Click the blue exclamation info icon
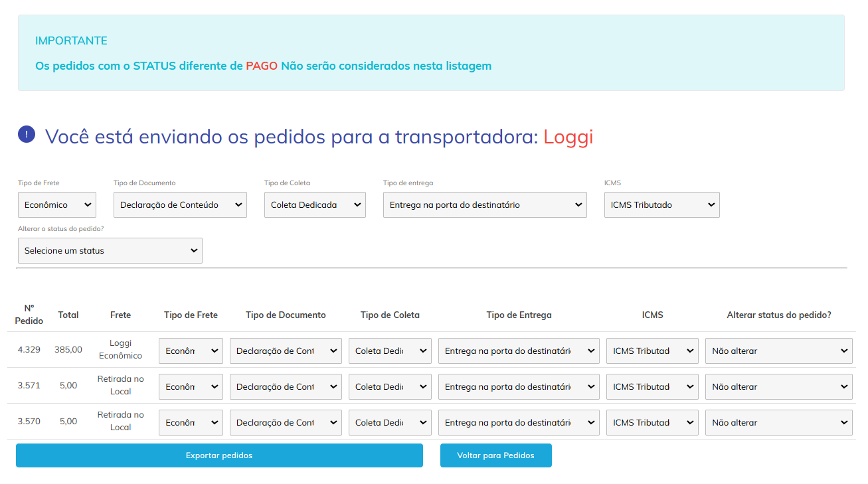The image size is (868, 484). click(27, 135)
